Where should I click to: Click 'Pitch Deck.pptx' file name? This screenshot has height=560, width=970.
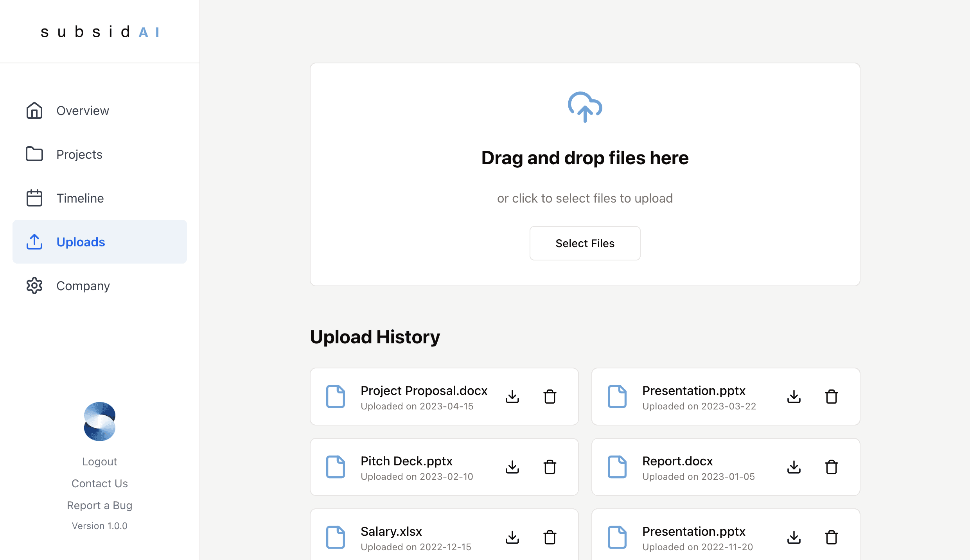pos(406,461)
